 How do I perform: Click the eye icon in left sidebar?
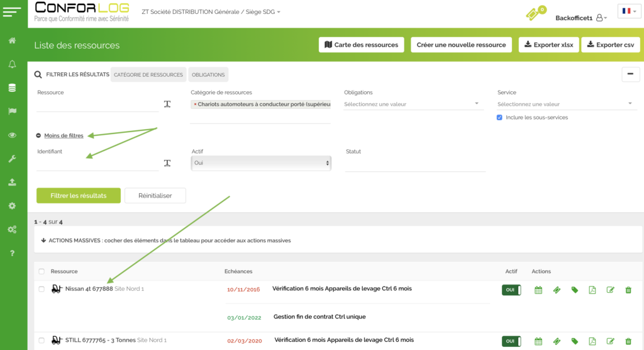click(x=12, y=135)
